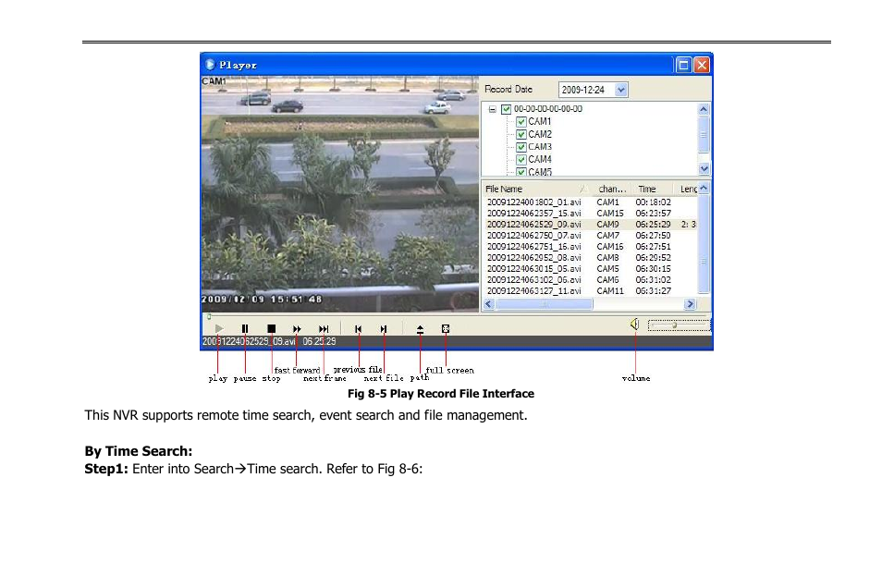Click file list scroll-up arrow
Image resolution: width=882 pixels, height=588 pixels.
click(704, 189)
